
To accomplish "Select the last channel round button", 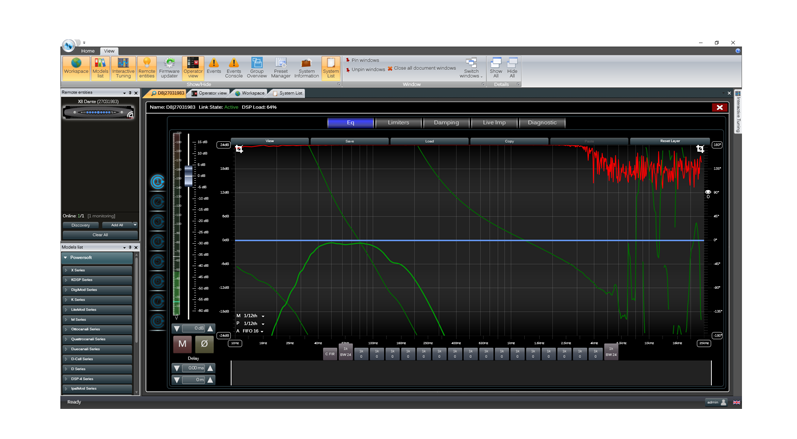I will click(158, 321).
